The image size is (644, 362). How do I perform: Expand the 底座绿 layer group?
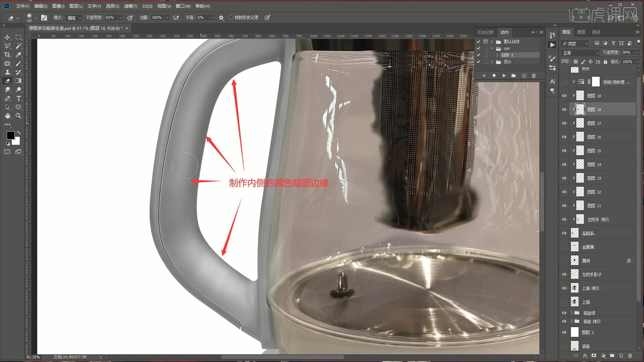coord(572,313)
